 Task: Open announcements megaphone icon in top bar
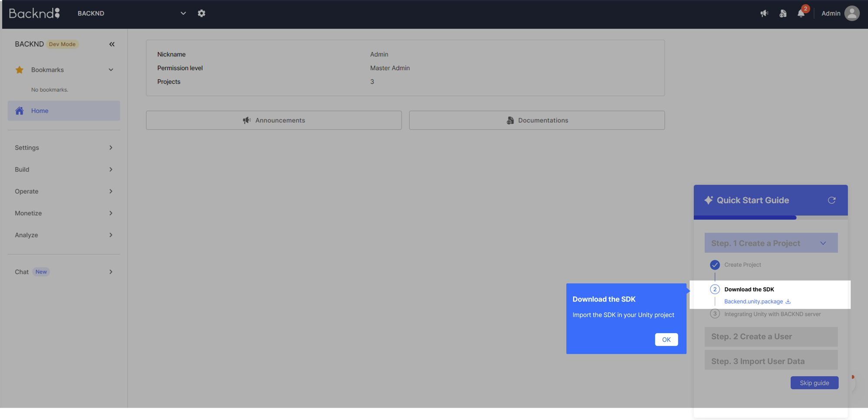pyautogui.click(x=764, y=13)
